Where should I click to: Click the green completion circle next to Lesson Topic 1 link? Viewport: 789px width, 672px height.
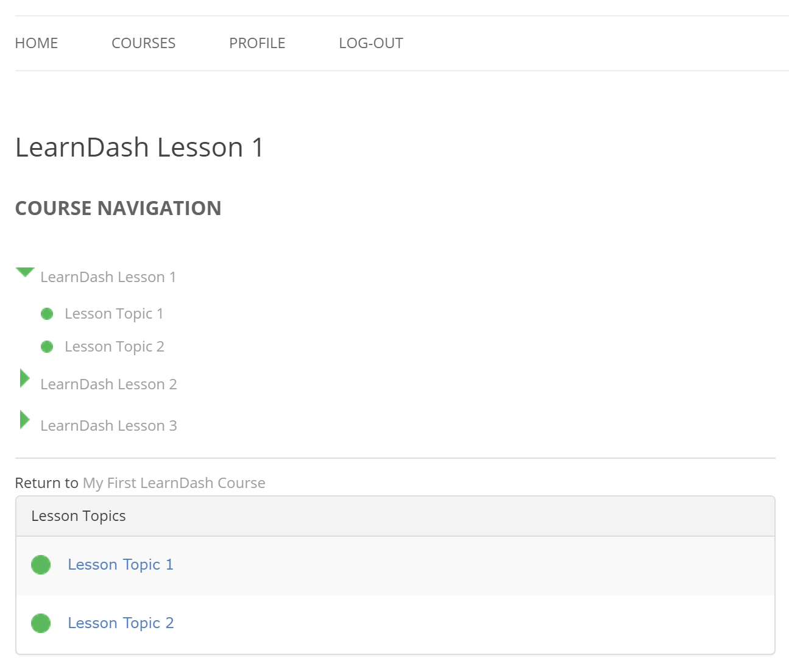41,565
